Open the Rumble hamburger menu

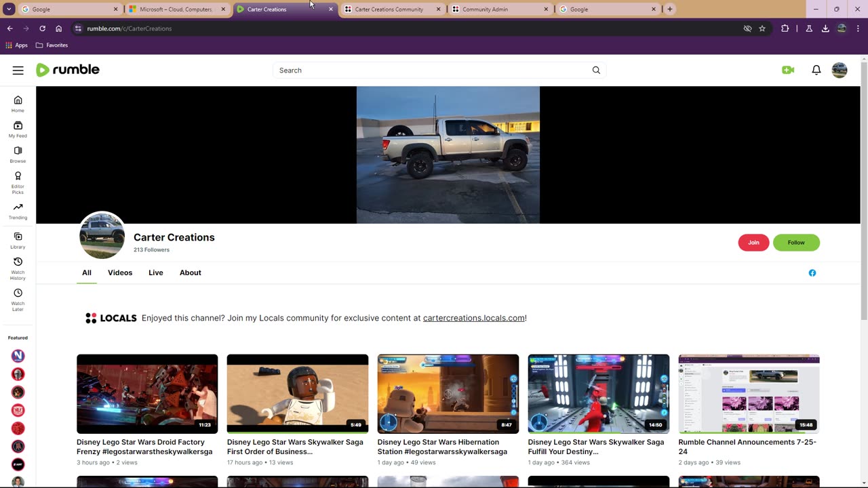click(18, 70)
